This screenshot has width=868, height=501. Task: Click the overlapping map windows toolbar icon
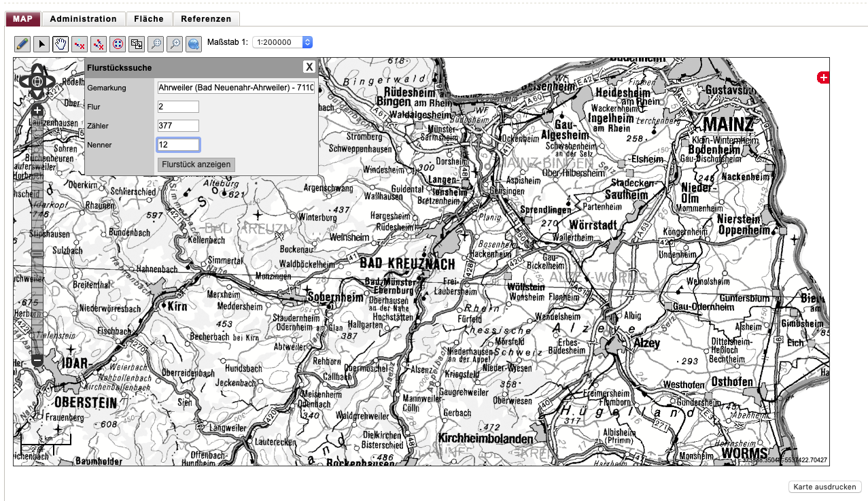137,44
